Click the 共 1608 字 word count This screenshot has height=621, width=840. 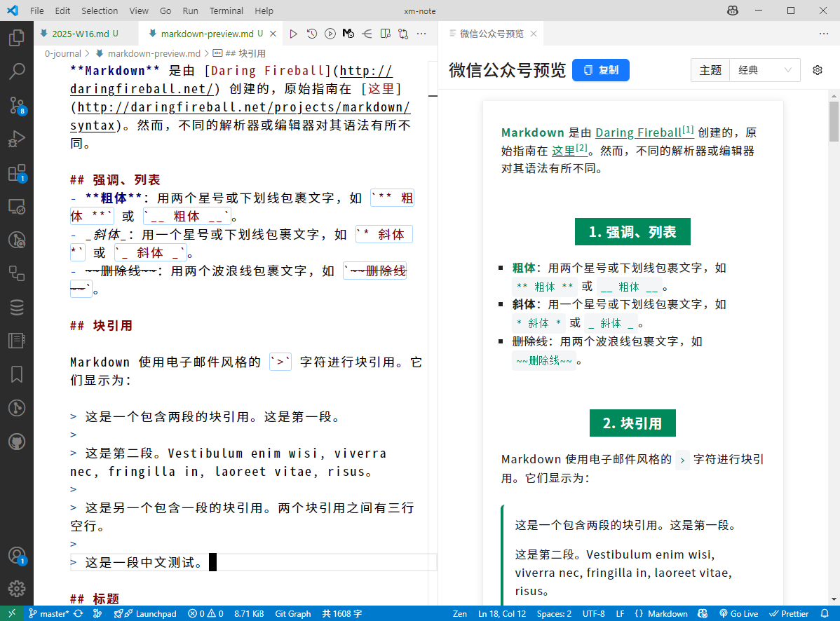(341, 613)
